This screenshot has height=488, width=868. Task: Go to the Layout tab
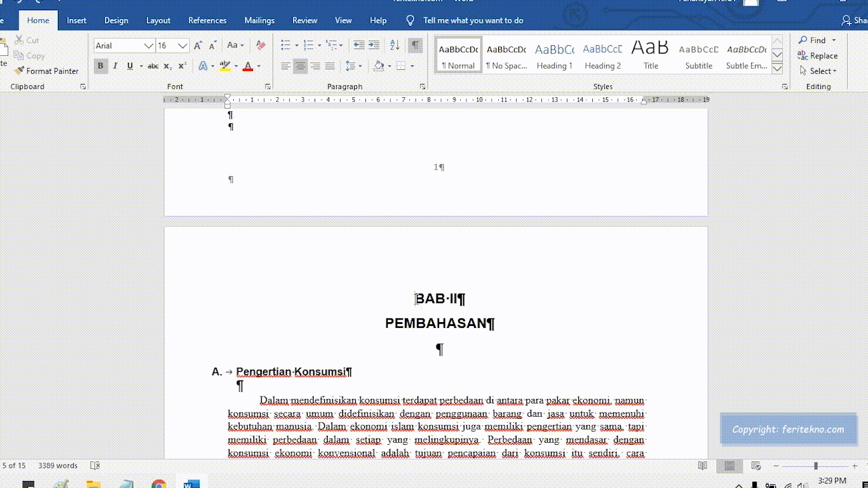(x=158, y=20)
